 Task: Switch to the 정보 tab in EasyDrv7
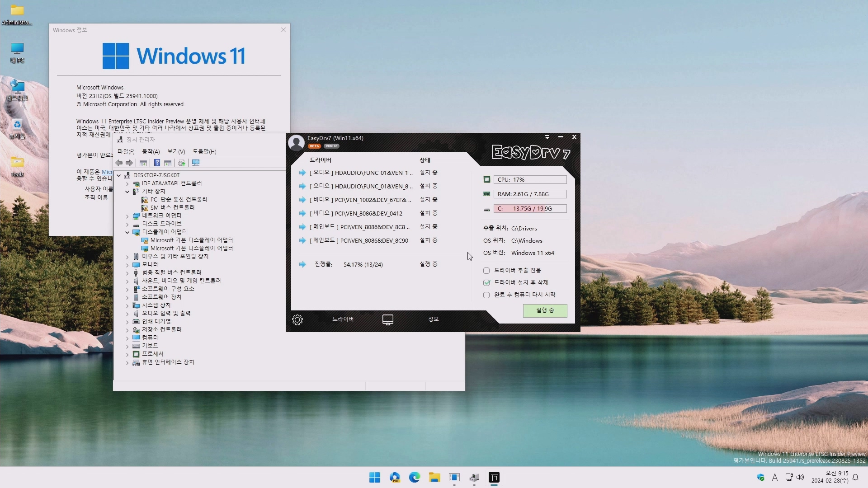coord(434,319)
